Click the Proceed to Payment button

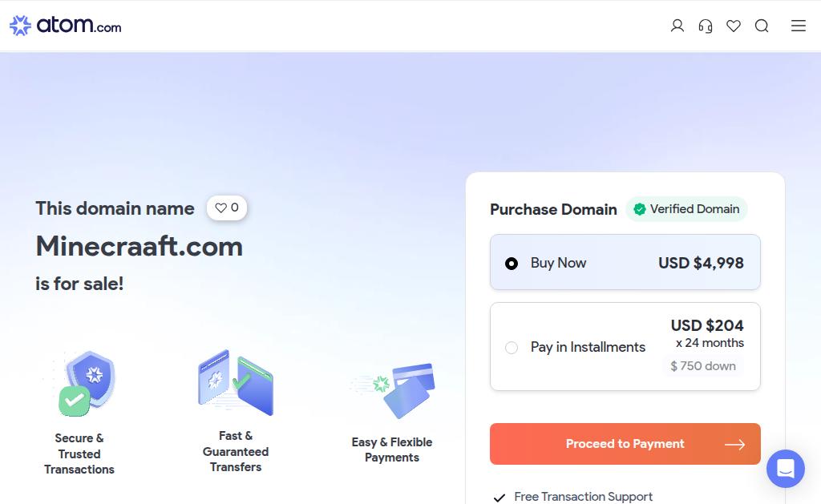[625, 444]
